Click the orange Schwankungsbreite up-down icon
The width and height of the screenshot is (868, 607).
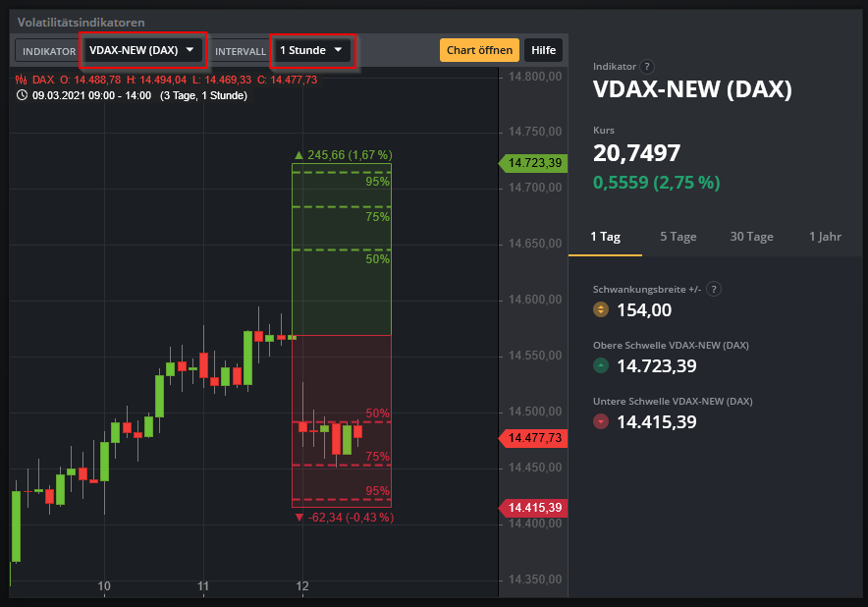(601, 309)
